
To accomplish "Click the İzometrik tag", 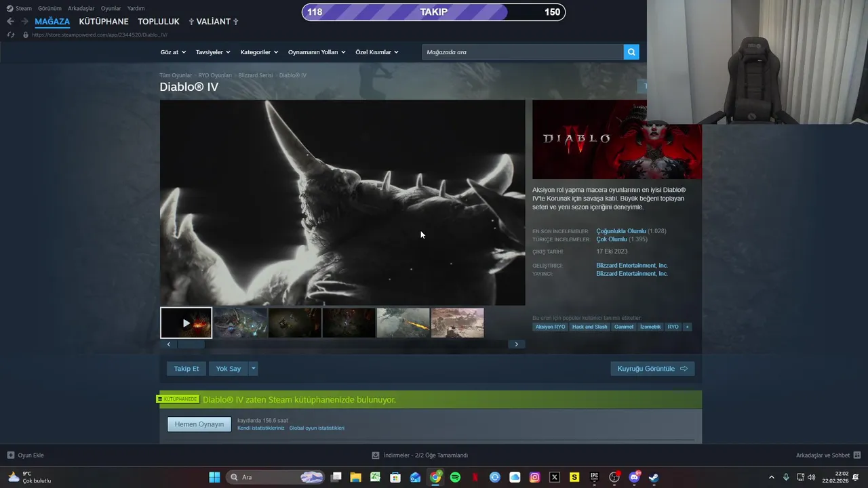I will coord(650,327).
